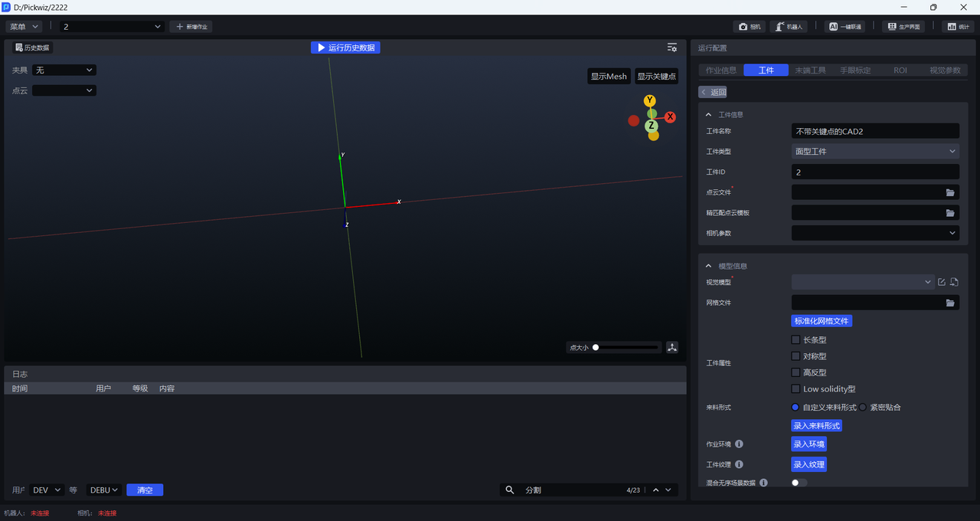Expand the 夹具 dropdown
The image size is (980, 521).
click(x=64, y=70)
